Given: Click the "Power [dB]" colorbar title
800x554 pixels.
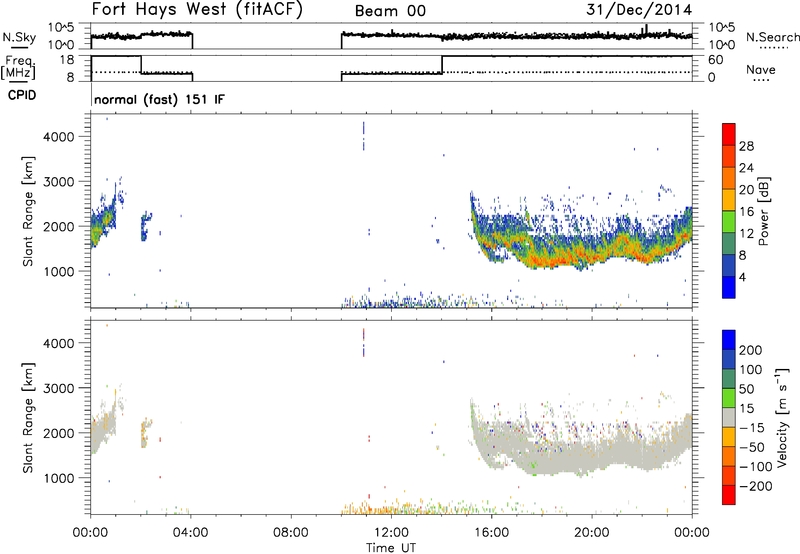Looking at the screenshot, I should coord(764,211).
